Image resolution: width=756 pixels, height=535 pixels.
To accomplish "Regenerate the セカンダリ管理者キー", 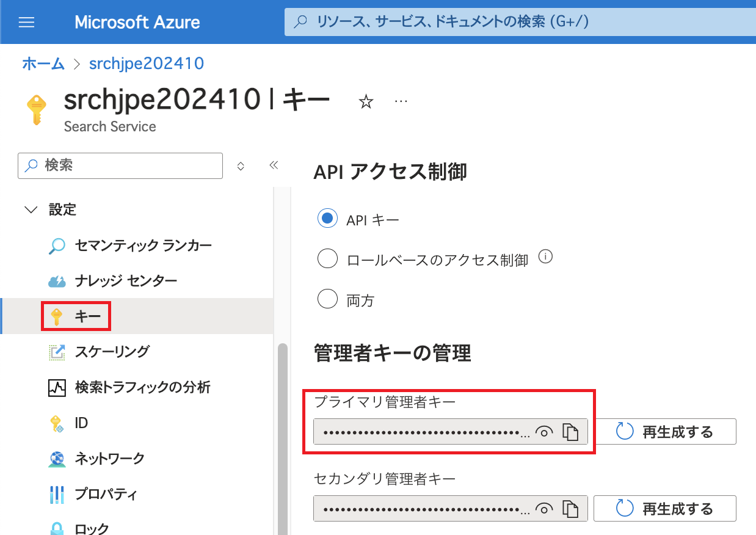I will click(x=664, y=508).
